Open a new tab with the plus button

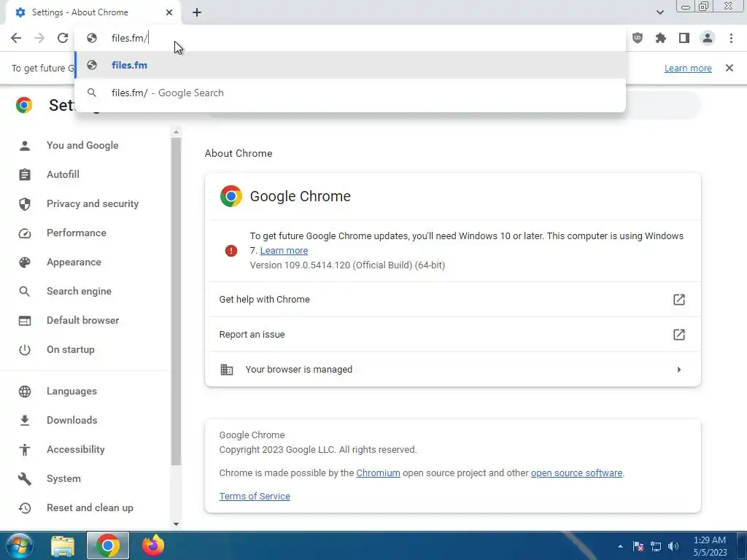point(197,12)
